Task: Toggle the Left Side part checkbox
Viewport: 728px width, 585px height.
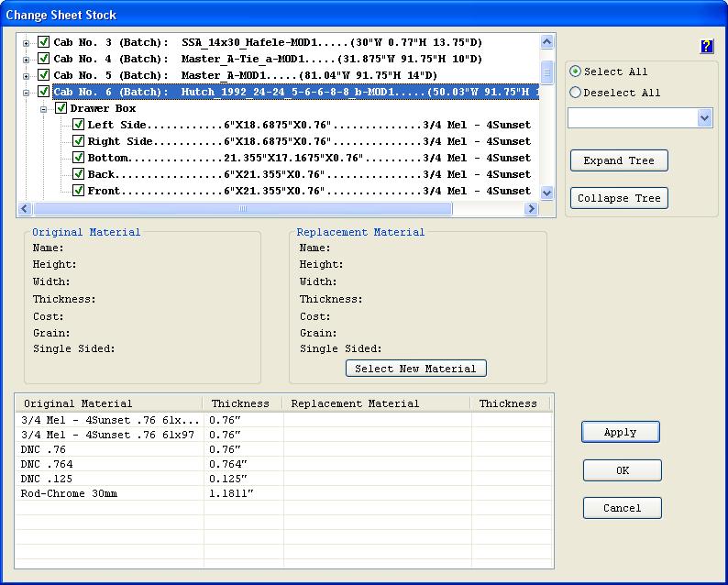Action: [x=78, y=125]
